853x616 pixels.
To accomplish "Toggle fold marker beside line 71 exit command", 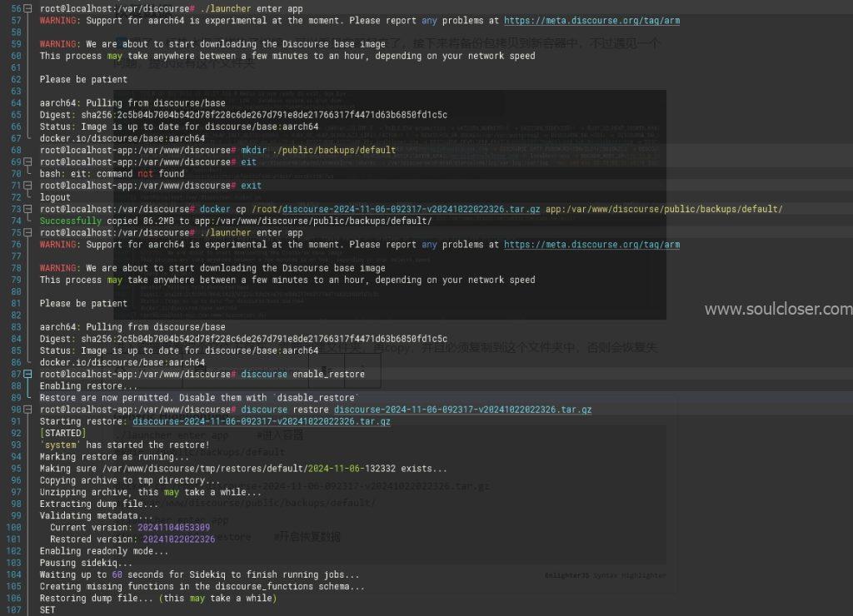I will click(28, 186).
